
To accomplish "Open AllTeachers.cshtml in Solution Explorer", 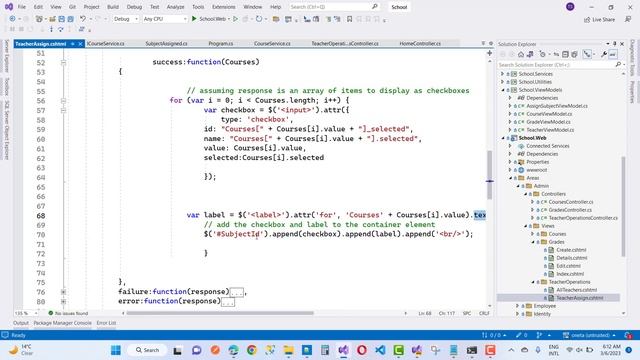I will [x=576, y=290].
